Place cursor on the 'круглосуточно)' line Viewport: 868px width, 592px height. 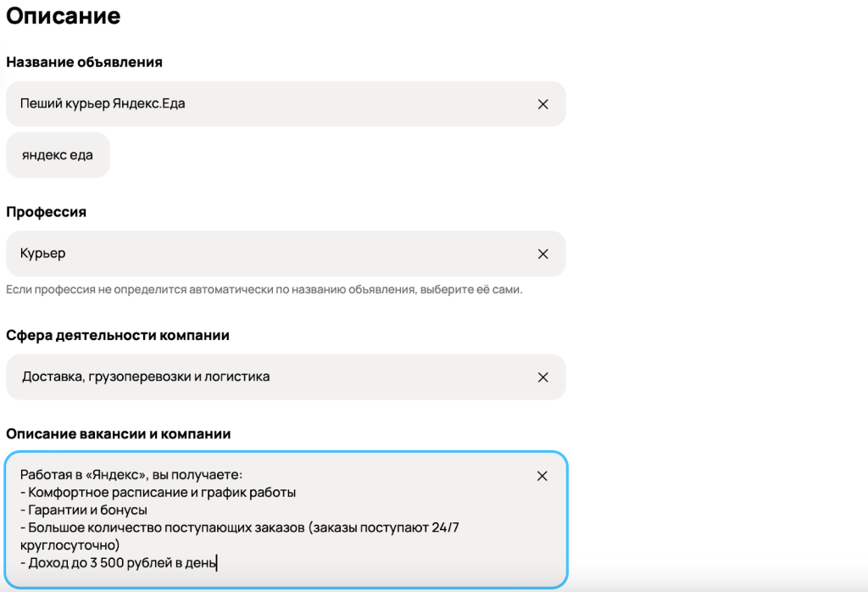pos(70,545)
